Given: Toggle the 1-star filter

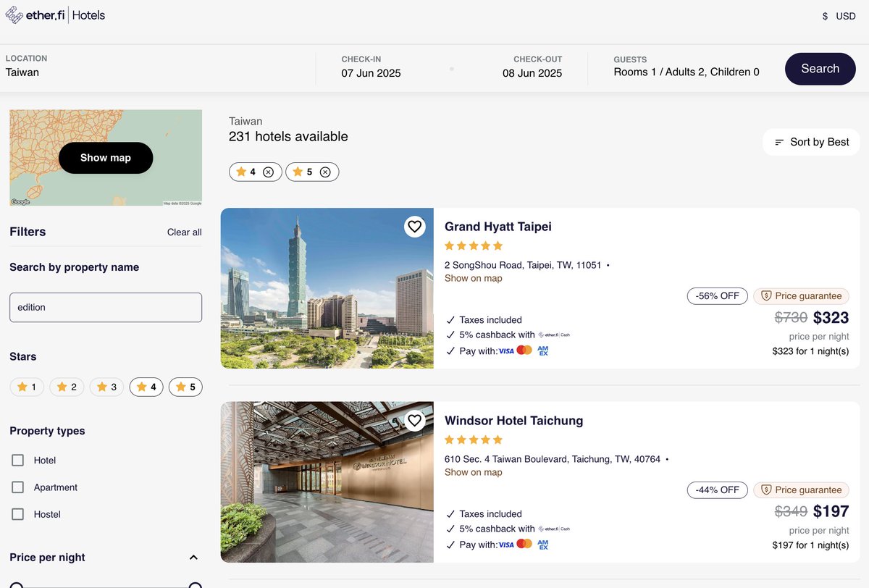Looking at the screenshot, I should [28, 387].
